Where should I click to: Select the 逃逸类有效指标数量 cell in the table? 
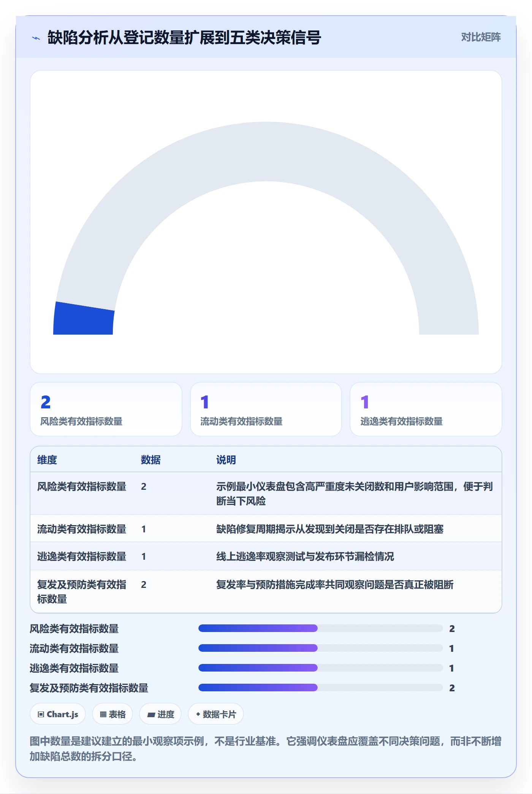[x=82, y=556]
